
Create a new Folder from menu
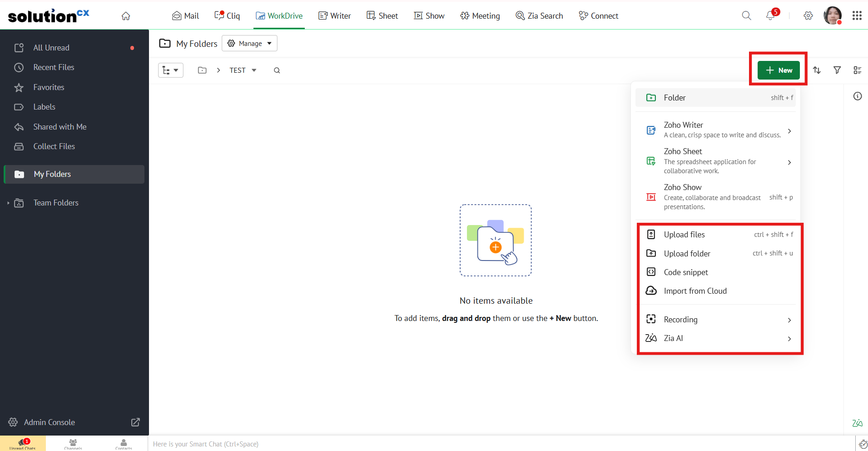[715, 98]
